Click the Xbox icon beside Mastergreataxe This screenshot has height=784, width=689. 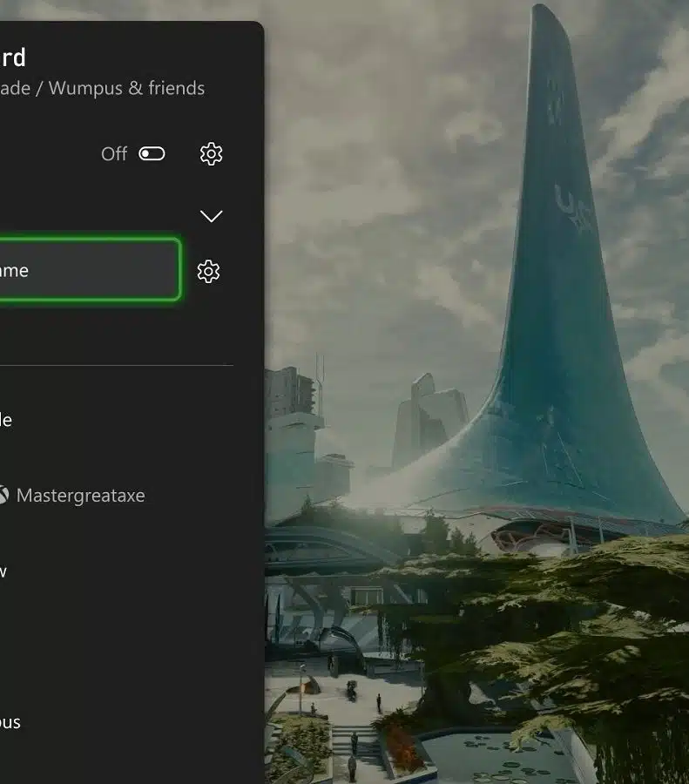pyautogui.click(x=3, y=495)
